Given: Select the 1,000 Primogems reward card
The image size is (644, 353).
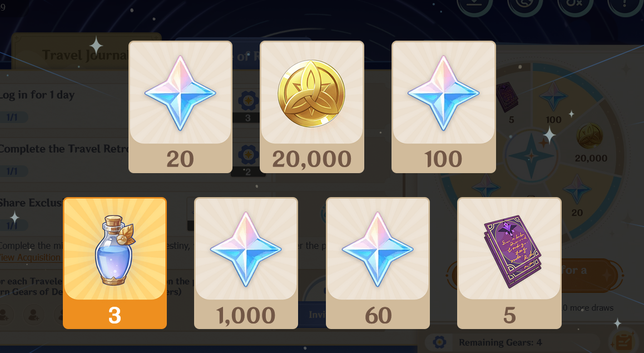Looking at the screenshot, I should point(246,263).
